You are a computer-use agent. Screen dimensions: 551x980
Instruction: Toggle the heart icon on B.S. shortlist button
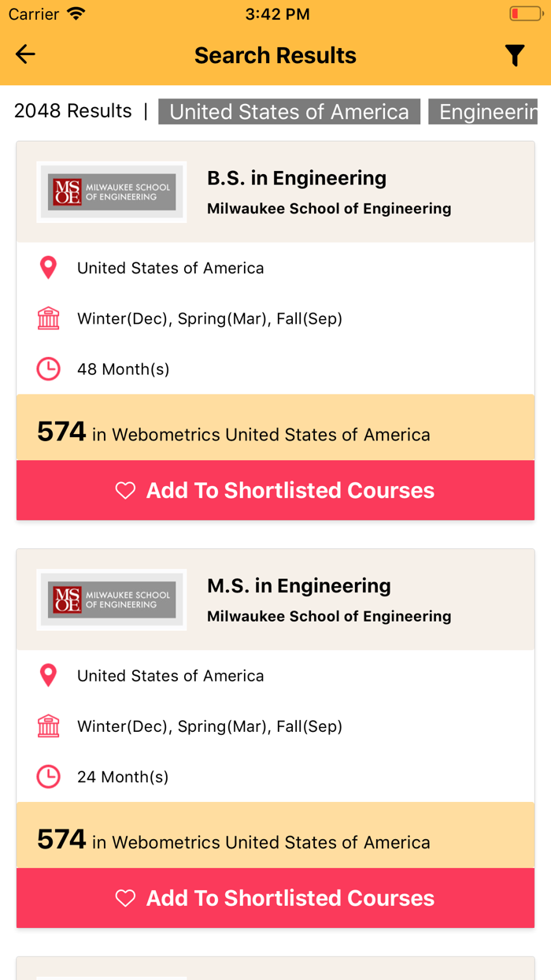pyautogui.click(x=125, y=490)
